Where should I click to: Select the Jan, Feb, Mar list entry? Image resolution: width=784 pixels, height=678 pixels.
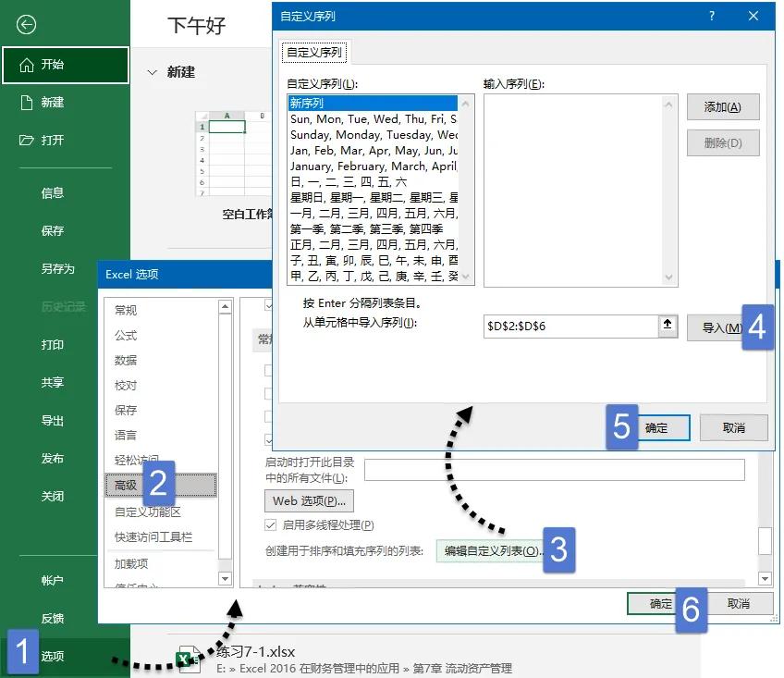(x=373, y=150)
